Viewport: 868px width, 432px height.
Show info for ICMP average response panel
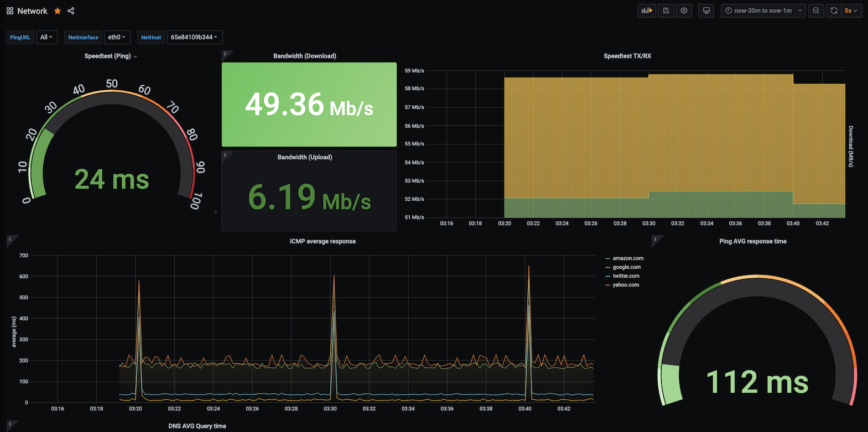[x=9, y=239]
